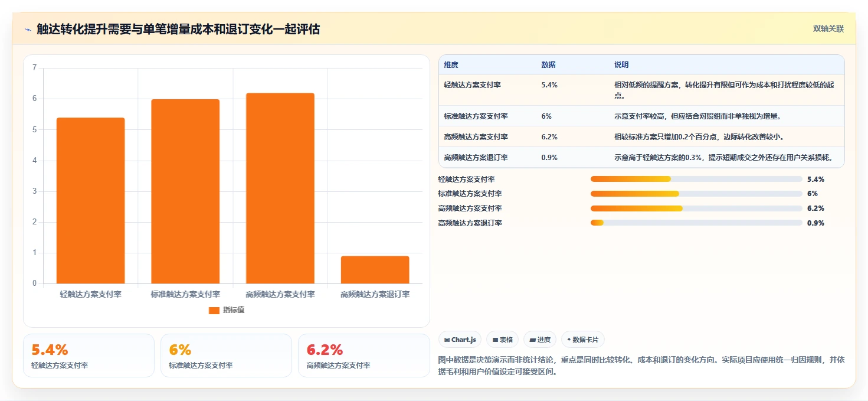Viewport: 868px width, 401px height.
Task: Open the 5.4% 轻触达方案支付率 stat card
Action: (x=89, y=356)
